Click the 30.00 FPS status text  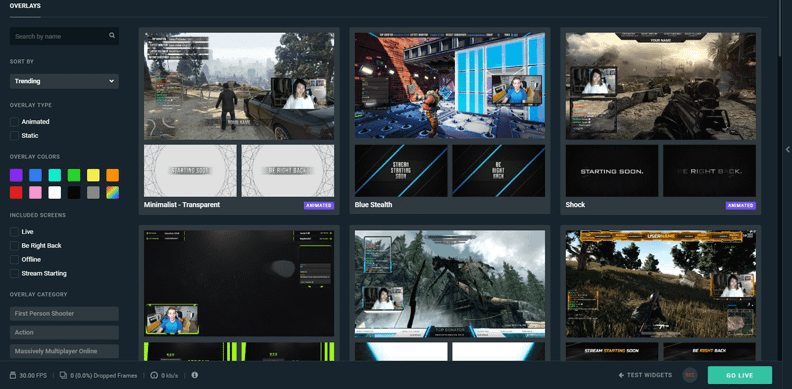[33, 376]
